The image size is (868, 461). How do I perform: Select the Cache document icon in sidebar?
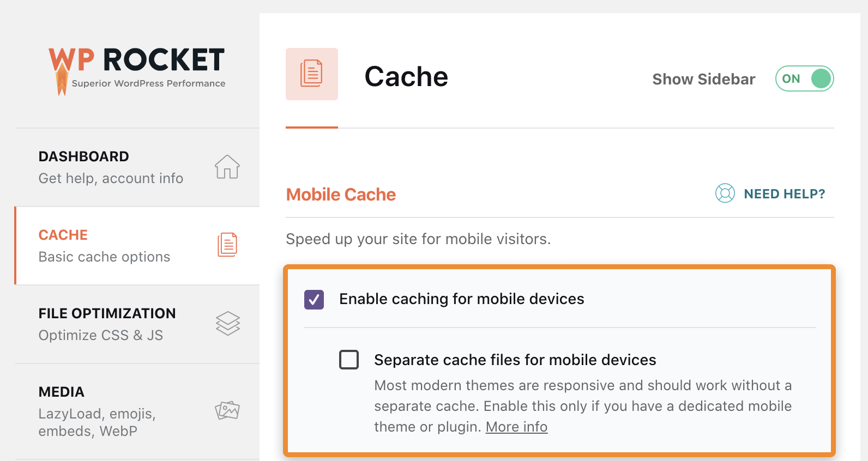(x=227, y=245)
